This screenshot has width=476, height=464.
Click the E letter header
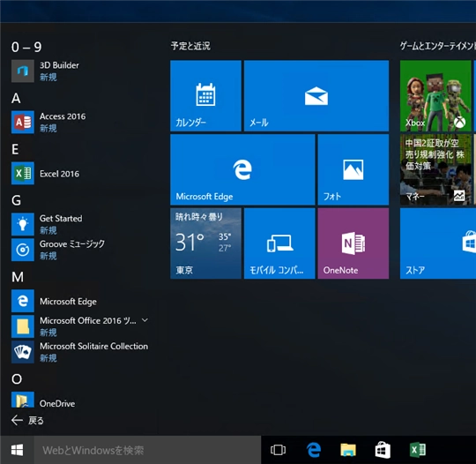(15, 149)
